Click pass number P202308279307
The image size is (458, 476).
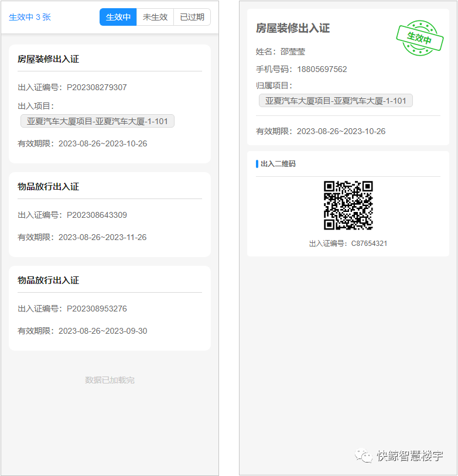click(97, 87)
